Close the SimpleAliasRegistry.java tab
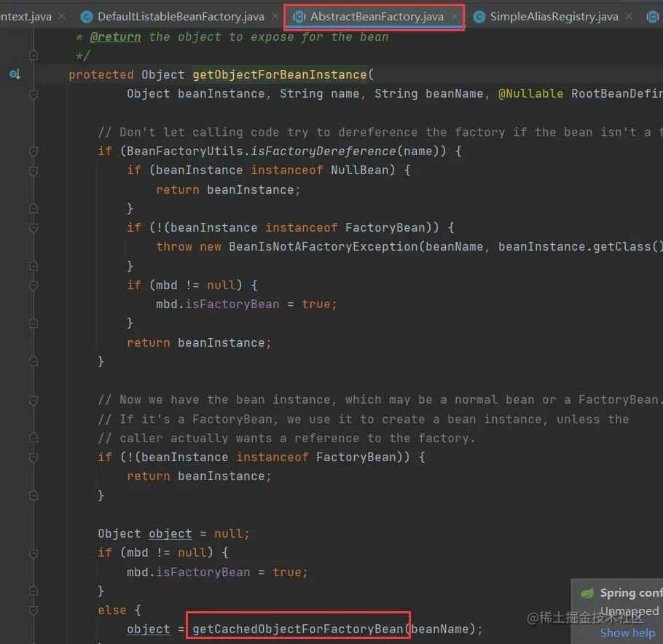The height and width of the screenshot is (644, 663). pos(629,16)
